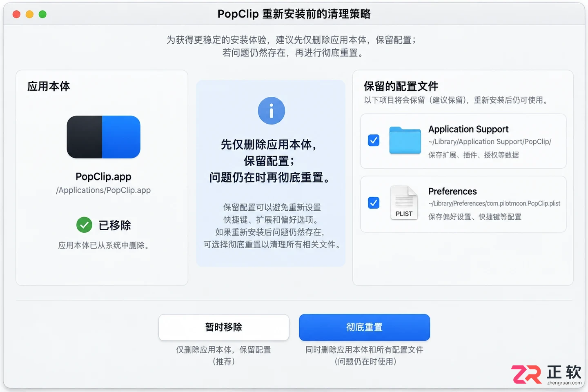Click the 已移除 status label

click(x=115, y=225)
